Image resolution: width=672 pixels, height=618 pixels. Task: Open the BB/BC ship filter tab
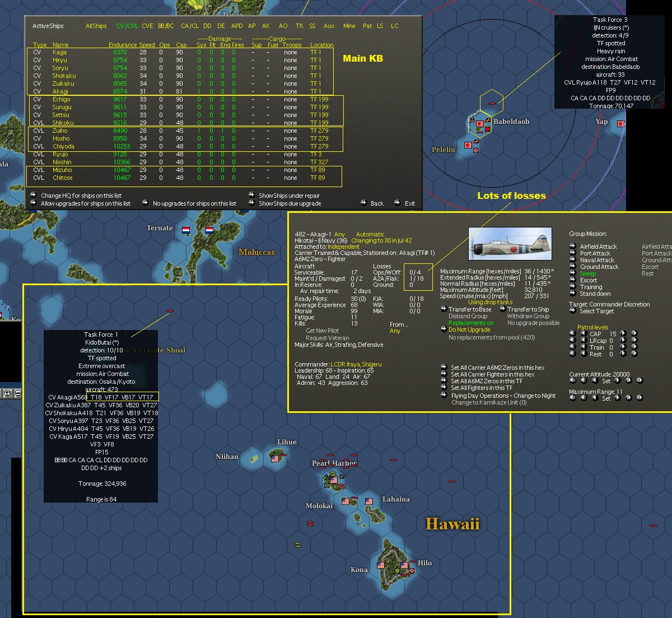(166, 26)
